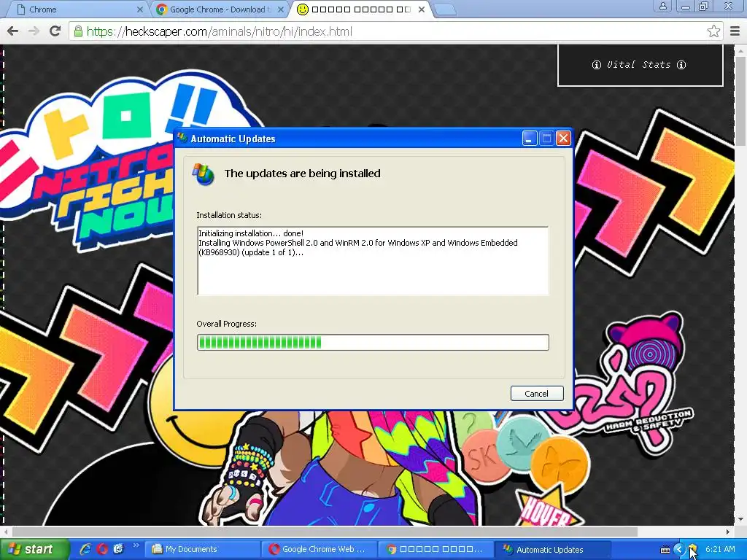This screenshot has height=560, width=747.
Task: Click the horizontal scrollbar right arrow
Action: (x=728, y=532)
